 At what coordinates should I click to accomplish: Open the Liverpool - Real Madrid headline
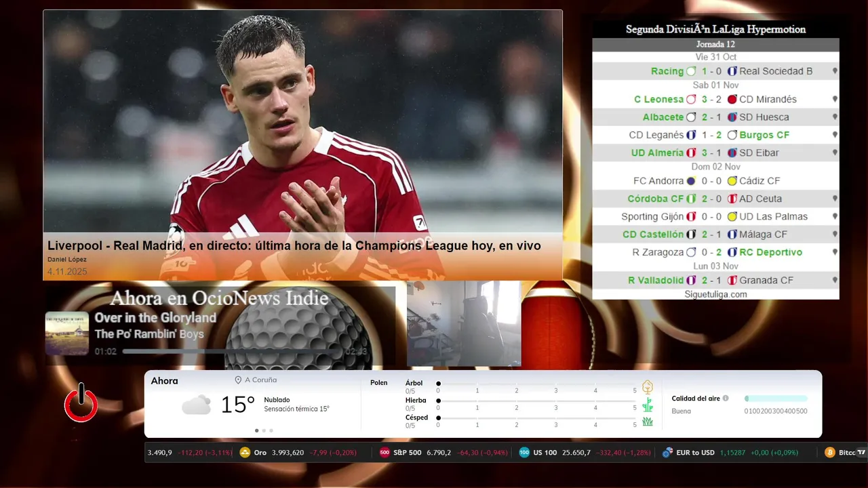[294, 246]
